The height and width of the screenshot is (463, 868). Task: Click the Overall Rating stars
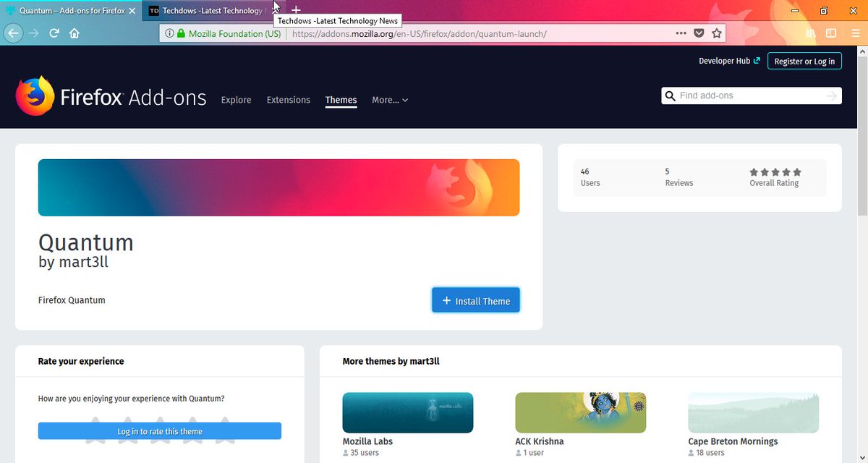tap(775, 172)
